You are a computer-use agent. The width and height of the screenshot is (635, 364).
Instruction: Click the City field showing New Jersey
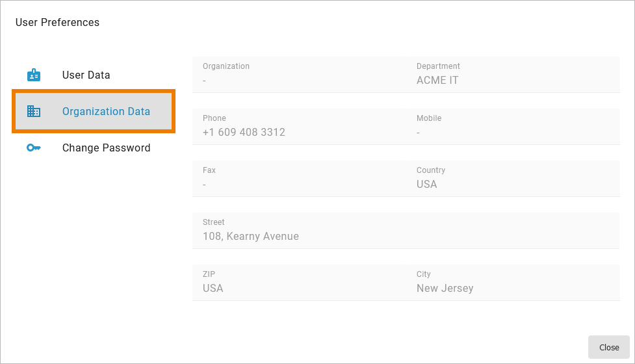click(513, 289)
